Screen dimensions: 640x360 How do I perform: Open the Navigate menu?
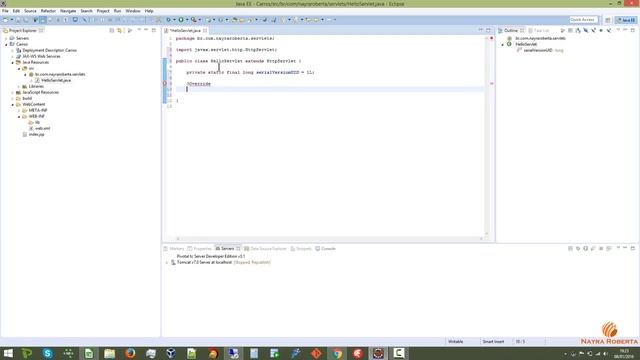(x=68, y=11)
